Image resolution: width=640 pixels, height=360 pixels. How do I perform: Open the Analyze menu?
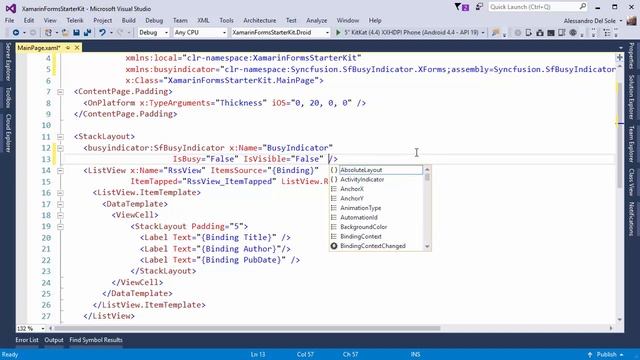click(317, 20)
